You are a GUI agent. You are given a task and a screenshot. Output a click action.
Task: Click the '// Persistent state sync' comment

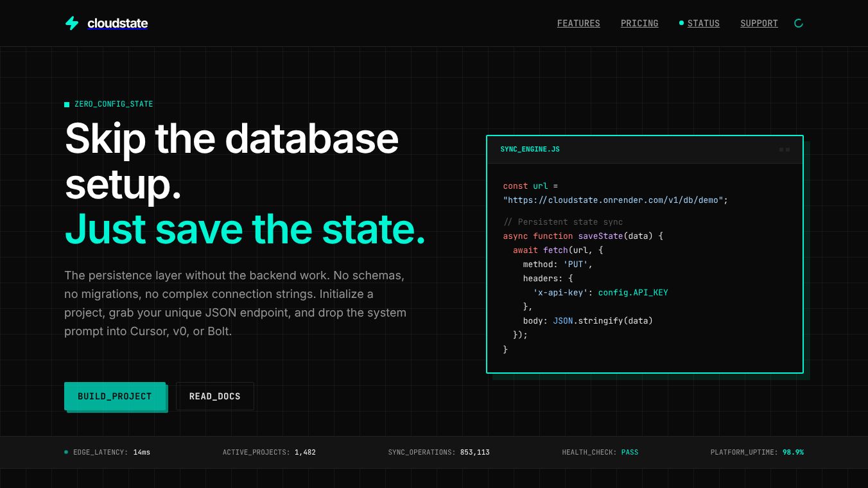point(563,222)
